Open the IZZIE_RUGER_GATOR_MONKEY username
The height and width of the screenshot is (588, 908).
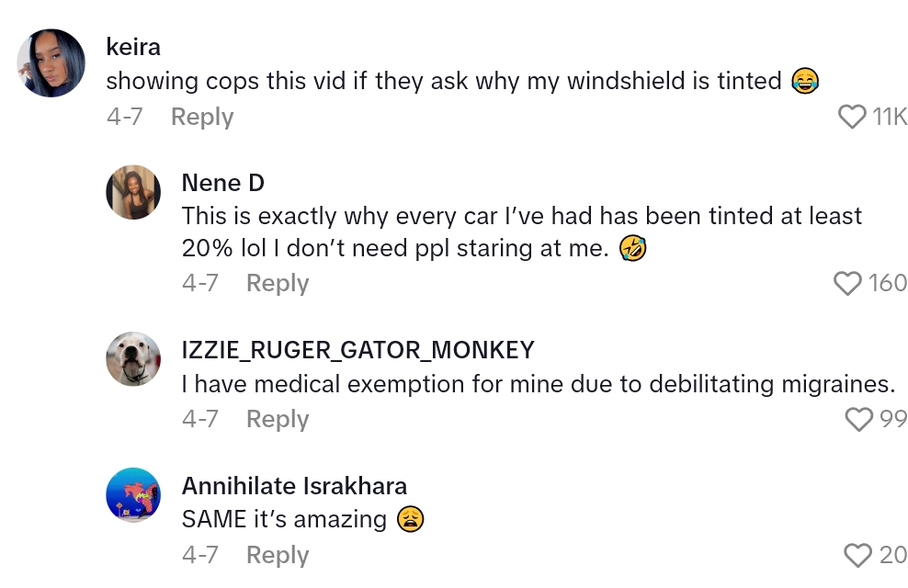pyautogui.click(x=358, y=349)
